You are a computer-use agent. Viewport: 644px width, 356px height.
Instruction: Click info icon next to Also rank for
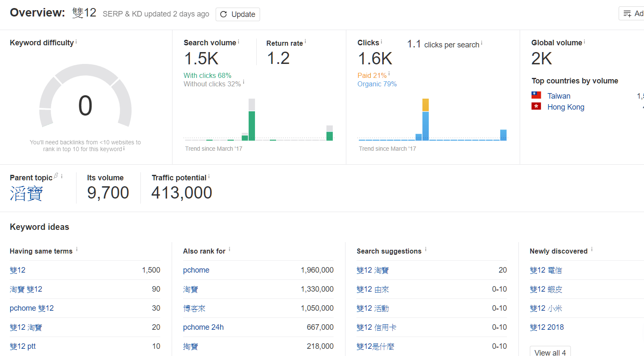click(x=230, y=249)
